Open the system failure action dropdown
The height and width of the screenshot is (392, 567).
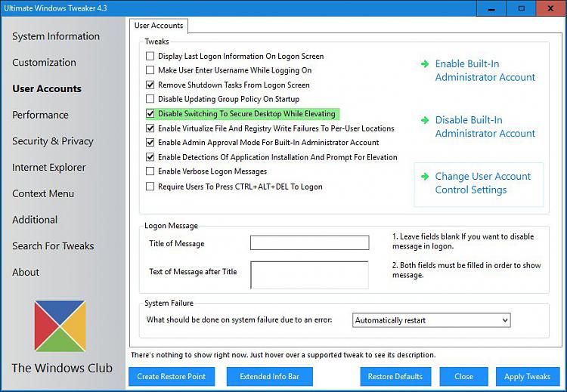point(432,320)
